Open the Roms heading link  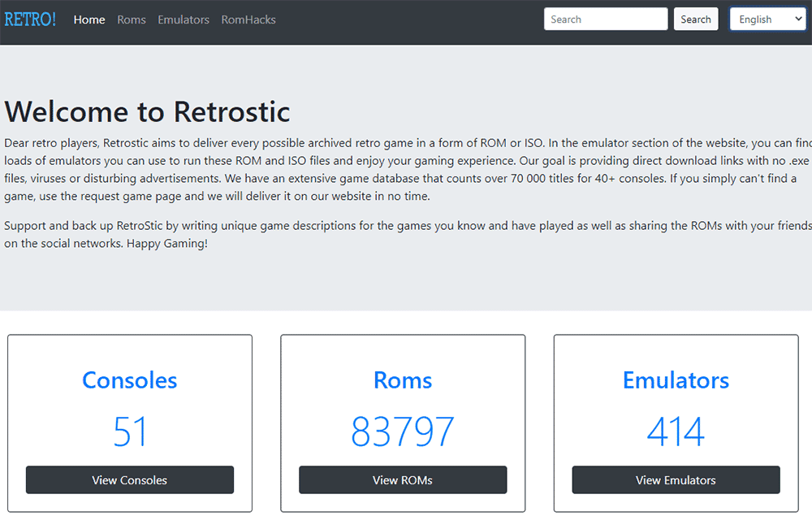(402, 379)
